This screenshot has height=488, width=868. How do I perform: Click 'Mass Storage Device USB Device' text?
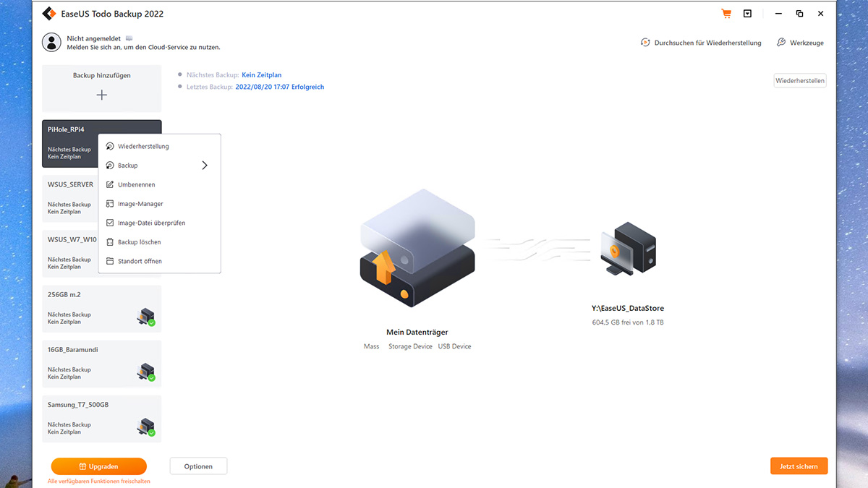pos(417,346)
